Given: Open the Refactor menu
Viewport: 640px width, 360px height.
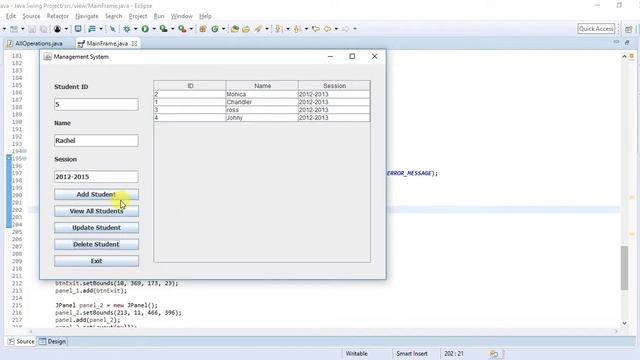Looking at the screenshot, I should pos(58,16).
